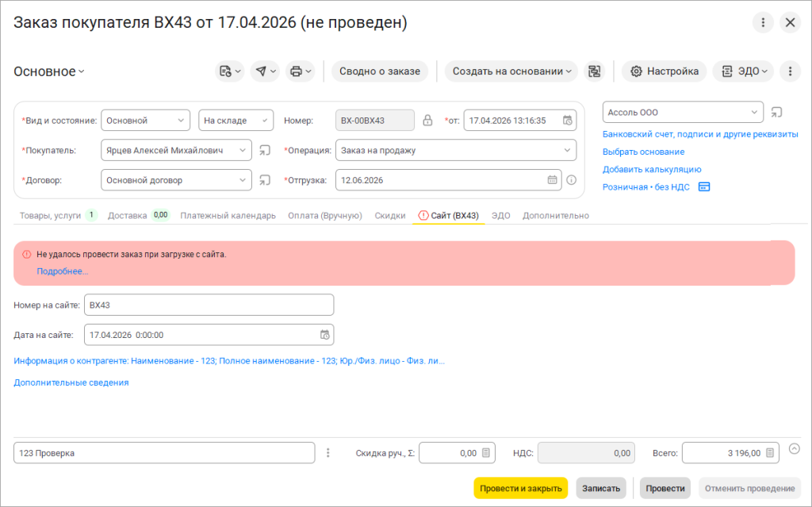Screen dimensions: 812x507
Task: Open the print menu icon
Action: point(301,71)
